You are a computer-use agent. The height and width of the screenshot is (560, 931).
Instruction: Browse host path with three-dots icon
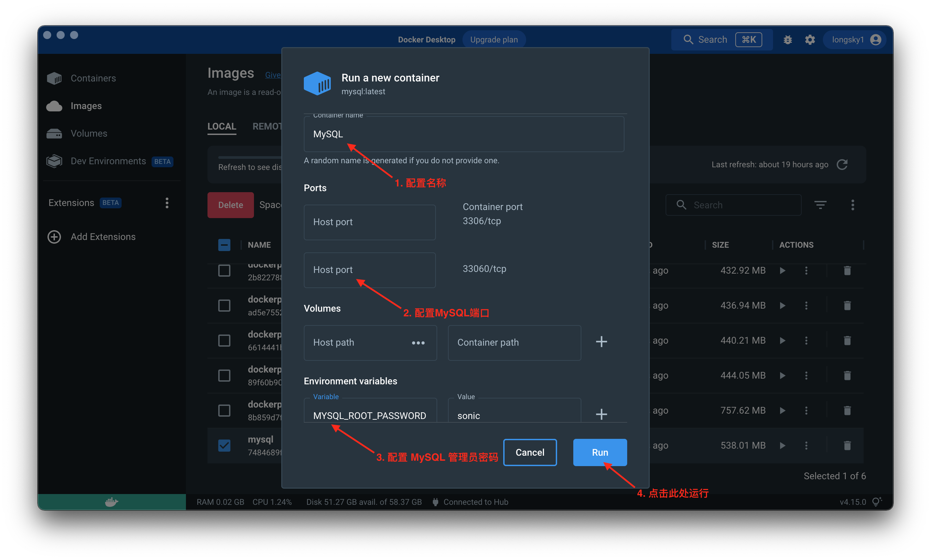click(418, 343)
